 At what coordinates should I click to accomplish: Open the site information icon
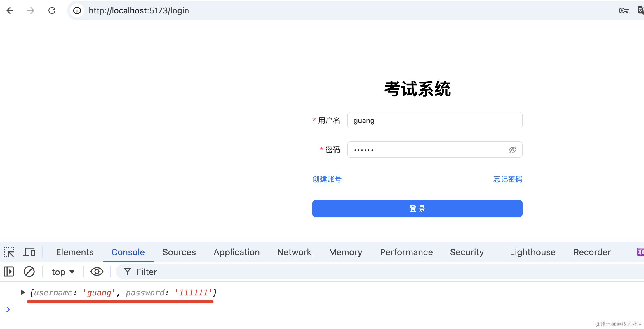[x=77, y=11]
